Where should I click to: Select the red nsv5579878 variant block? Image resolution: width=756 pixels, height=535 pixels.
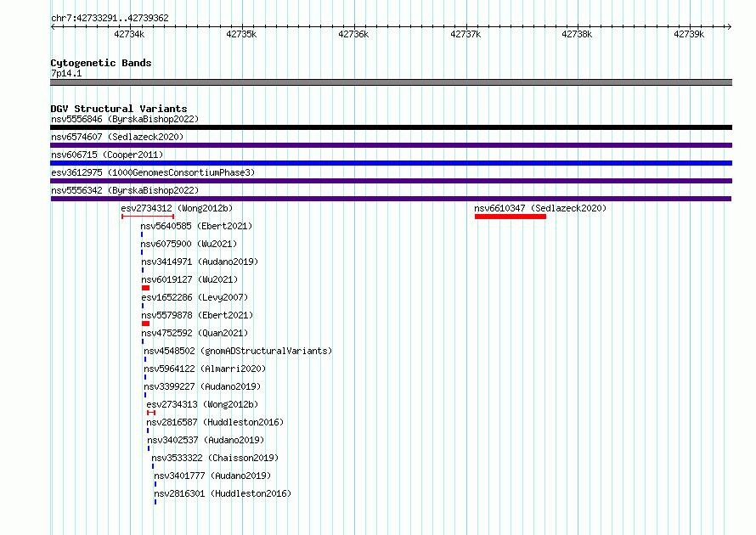[145, 324]
